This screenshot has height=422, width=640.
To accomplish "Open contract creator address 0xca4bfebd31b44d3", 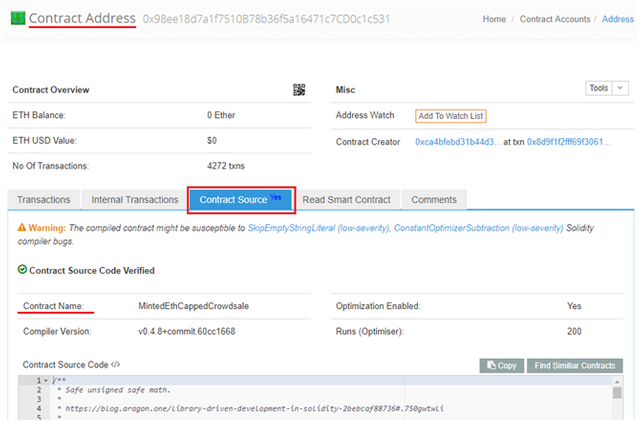I will (x=458, y=142).
